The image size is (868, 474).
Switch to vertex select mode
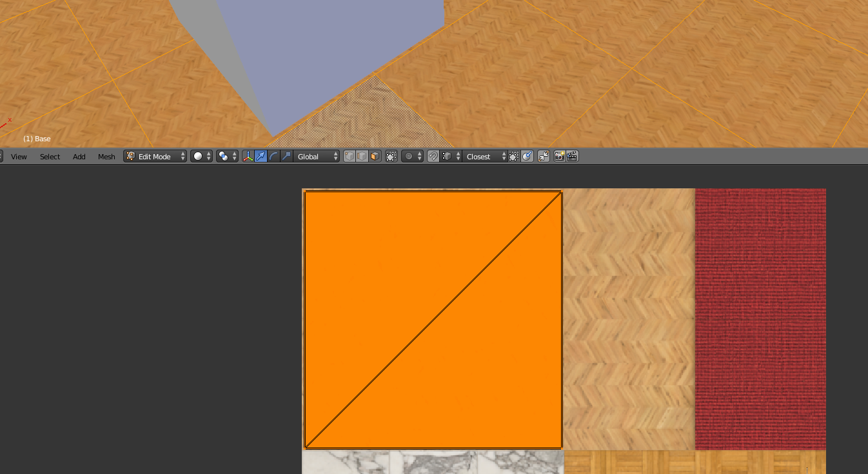point(349,156)
